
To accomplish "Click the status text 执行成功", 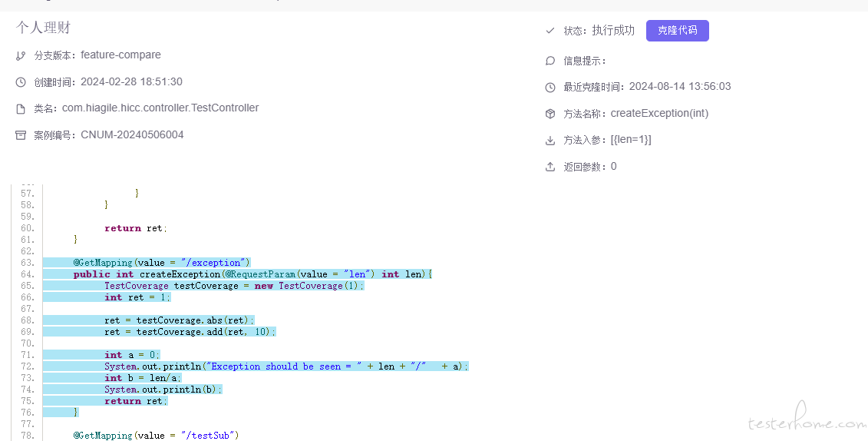I will click(613, 31).
